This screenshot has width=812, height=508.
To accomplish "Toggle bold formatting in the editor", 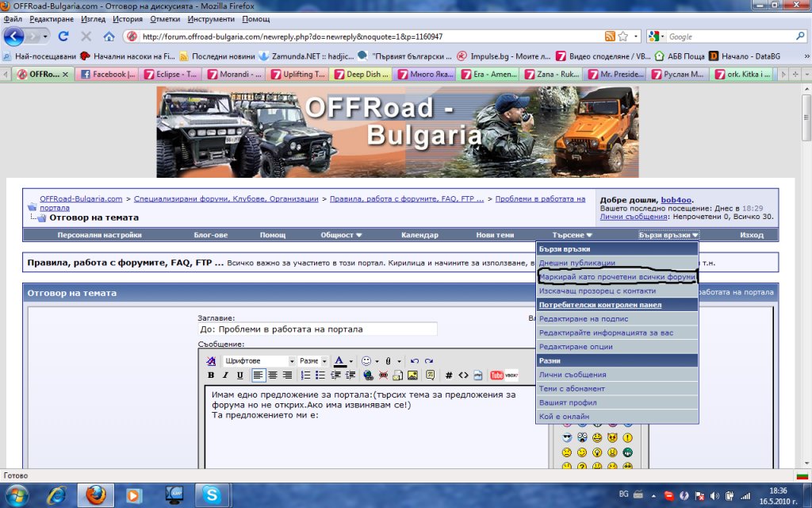I will click(x=212, y=375).
